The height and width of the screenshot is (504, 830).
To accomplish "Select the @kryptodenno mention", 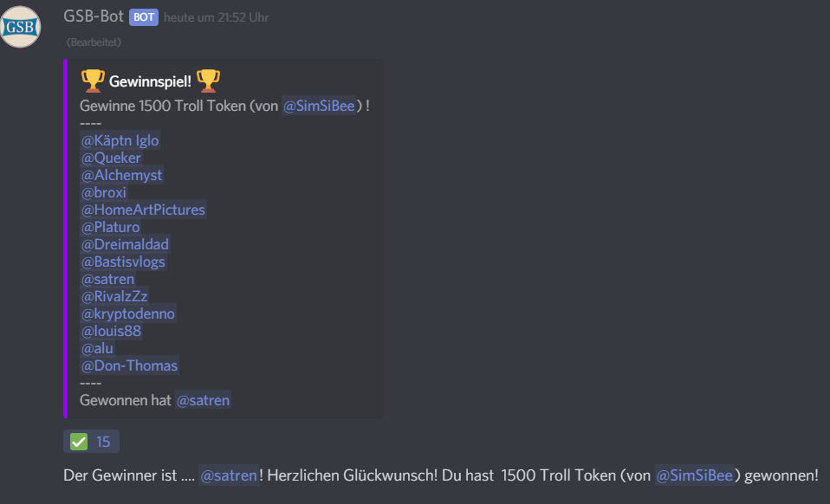I will click(x=127, y=314).
